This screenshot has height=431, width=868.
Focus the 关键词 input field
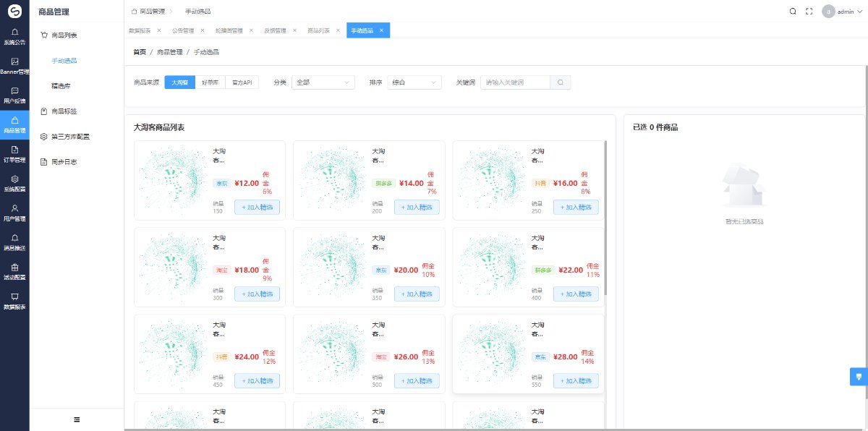[515, 82]
